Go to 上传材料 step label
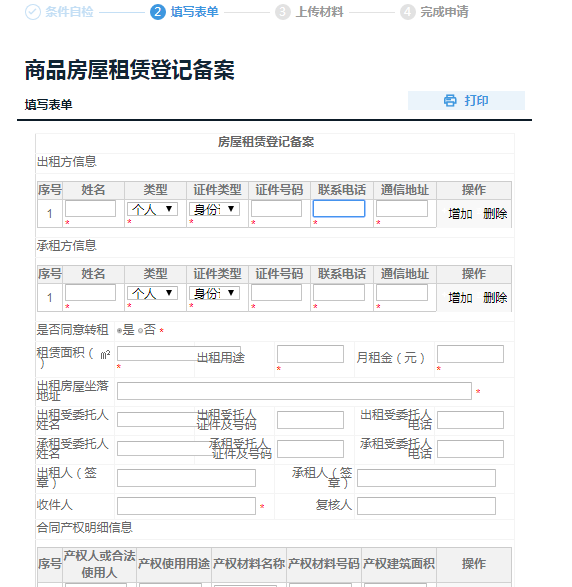This screenshot has width=572, height=587. coord(319,12)
